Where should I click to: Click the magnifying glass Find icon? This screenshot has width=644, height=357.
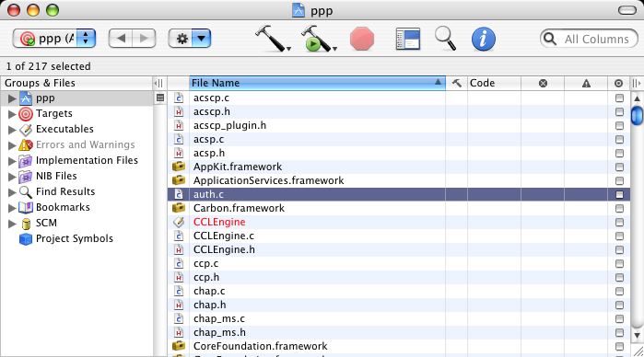pos(445,39)
